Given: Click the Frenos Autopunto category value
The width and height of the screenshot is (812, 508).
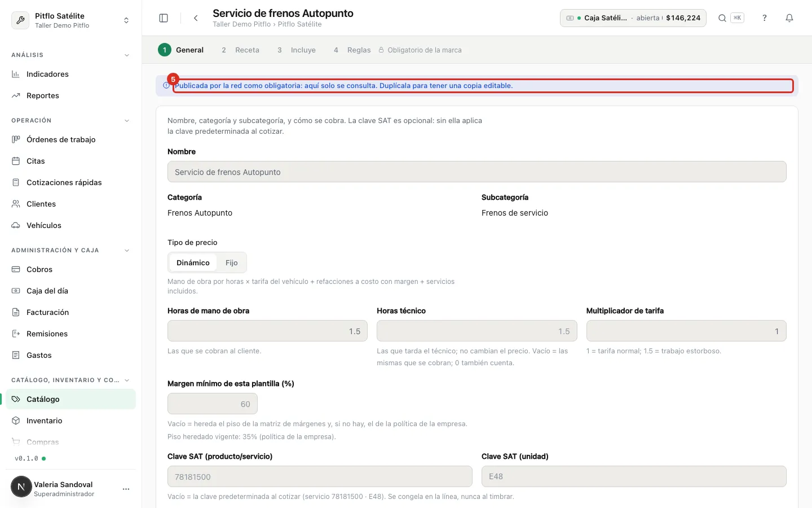Looking at the screenshot, I should tap(200, 213).
